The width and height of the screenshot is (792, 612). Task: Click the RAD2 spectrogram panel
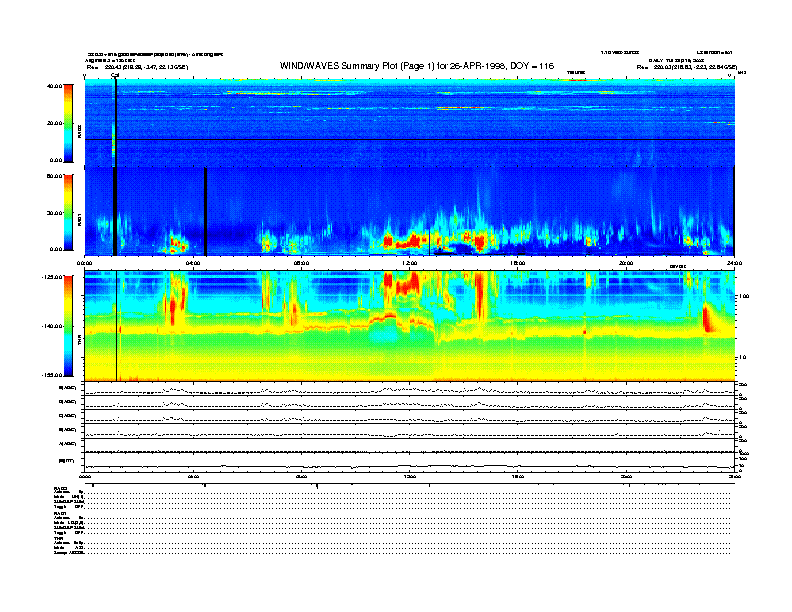pos(410,123)
